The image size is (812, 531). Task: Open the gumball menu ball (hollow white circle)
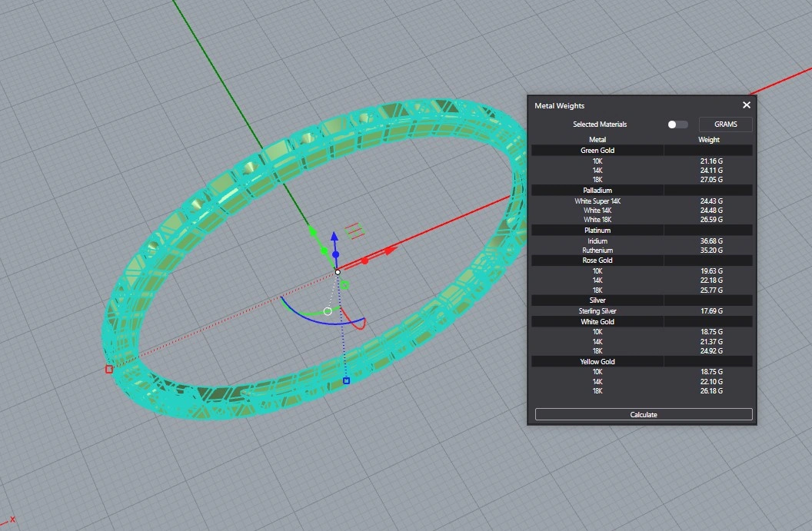tap(328, 311)
